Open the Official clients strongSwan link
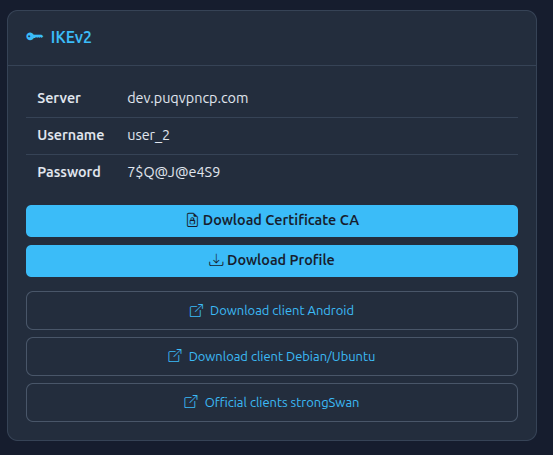Viewport: 553px width, 455px height. [x=272, y=402]
